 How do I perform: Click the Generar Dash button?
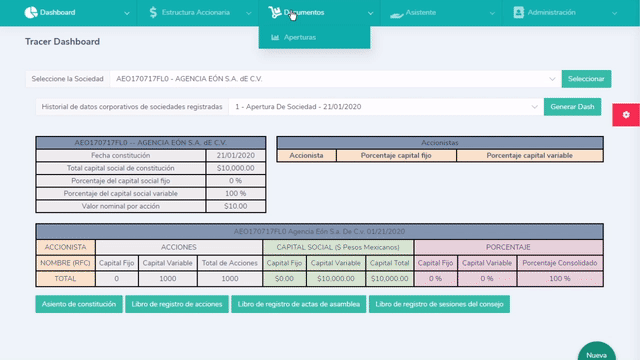572,107
